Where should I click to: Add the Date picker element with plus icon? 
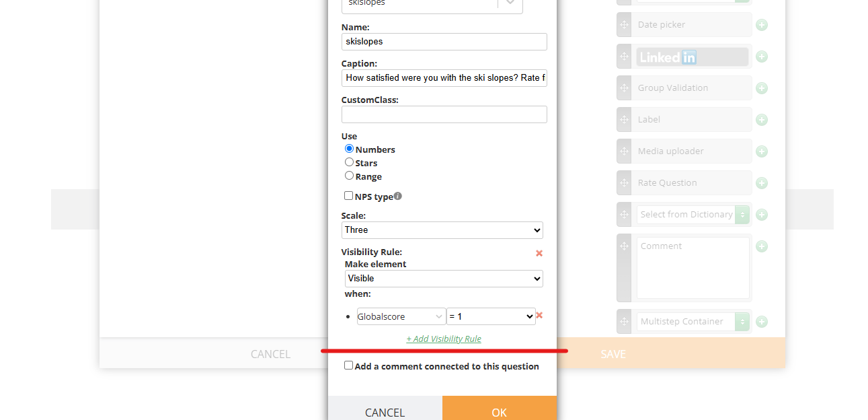coord(762,25)
